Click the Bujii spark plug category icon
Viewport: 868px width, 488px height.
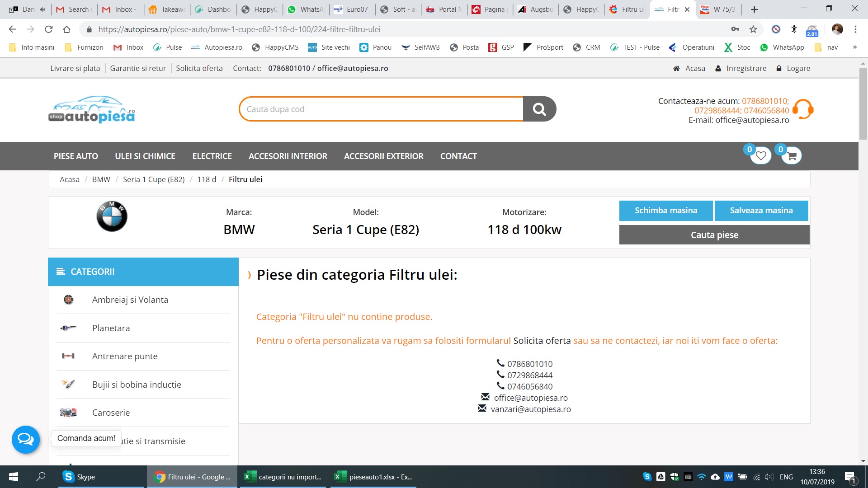[68, 385]
